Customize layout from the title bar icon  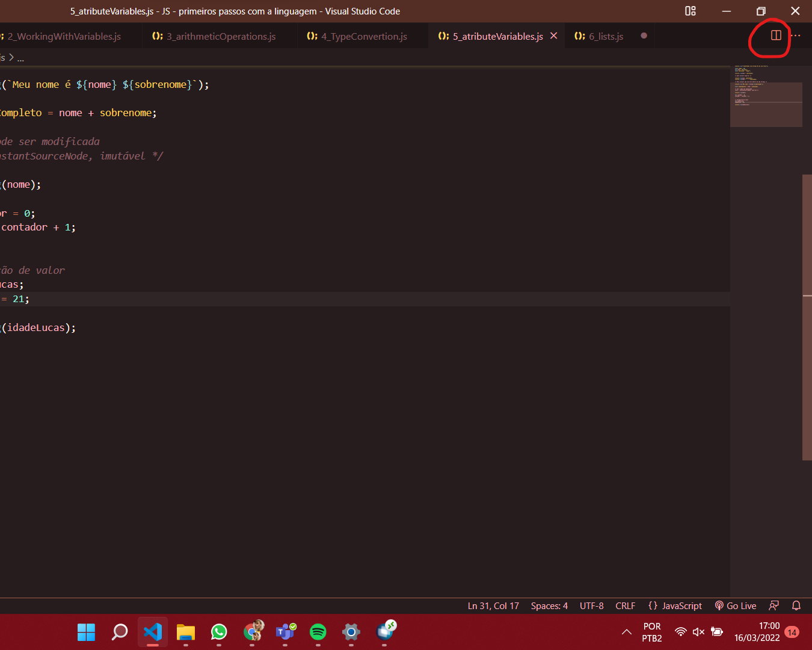[691, 11]
